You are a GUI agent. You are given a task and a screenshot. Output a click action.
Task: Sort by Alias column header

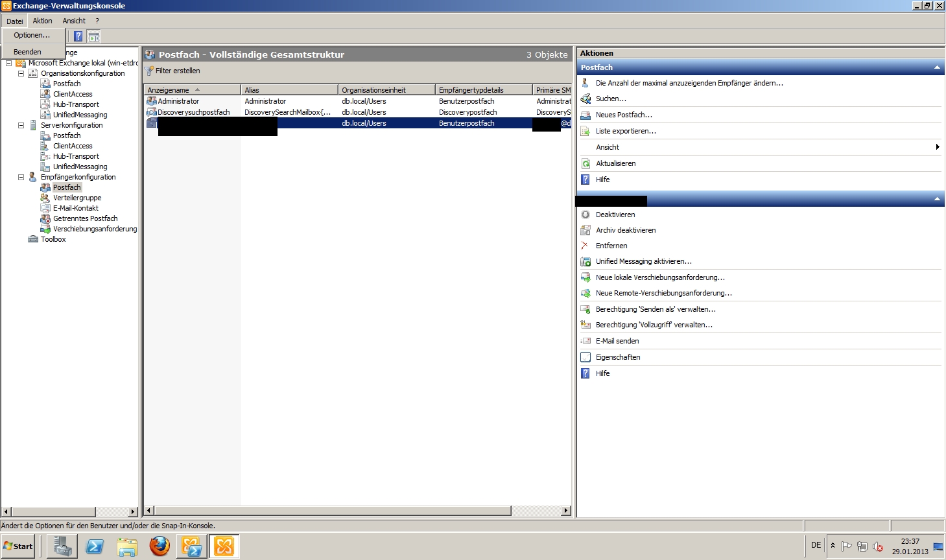point(289,90)
